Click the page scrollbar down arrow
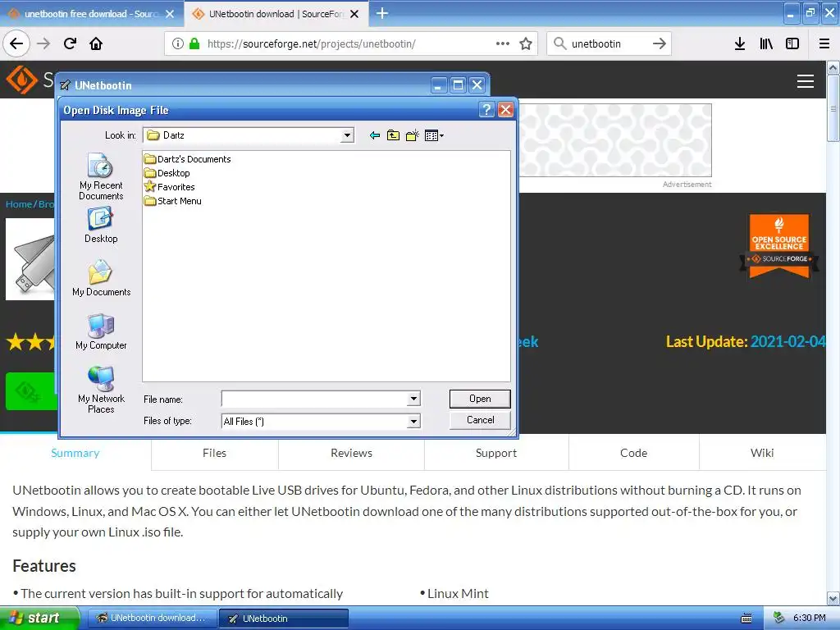 tap(833, 598)
